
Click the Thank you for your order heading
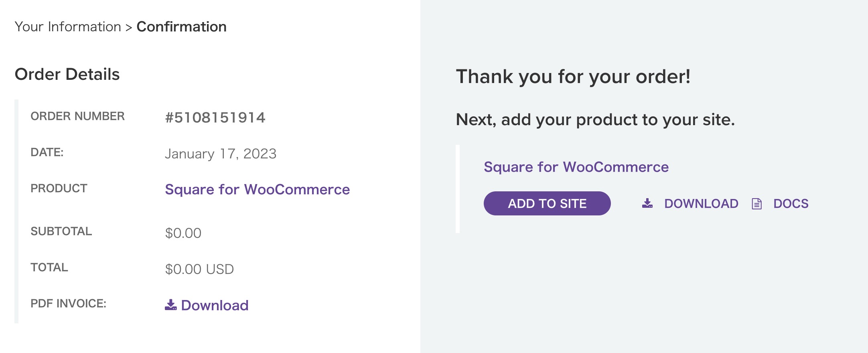pyautogui.click(x=573, y=76)
